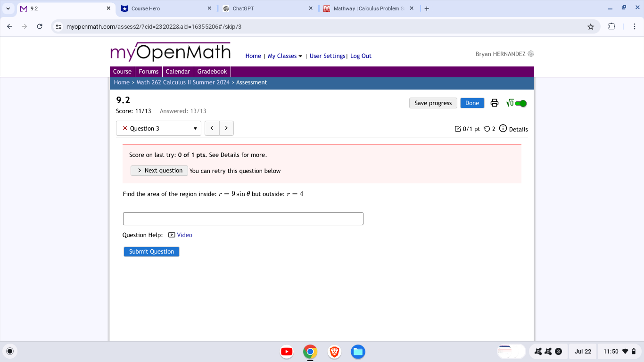Open the tab search dropdown arrow

8,8
